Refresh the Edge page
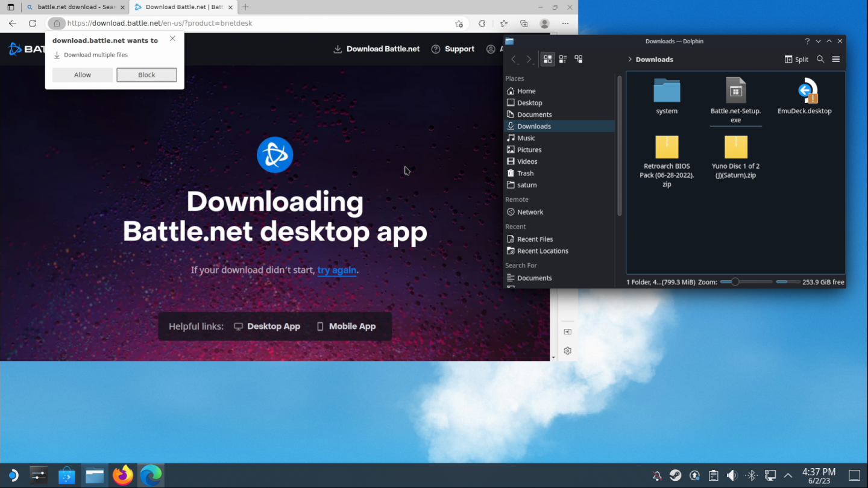Image resolution: width=868 pixels, height=488 pixels. point(33,23)
